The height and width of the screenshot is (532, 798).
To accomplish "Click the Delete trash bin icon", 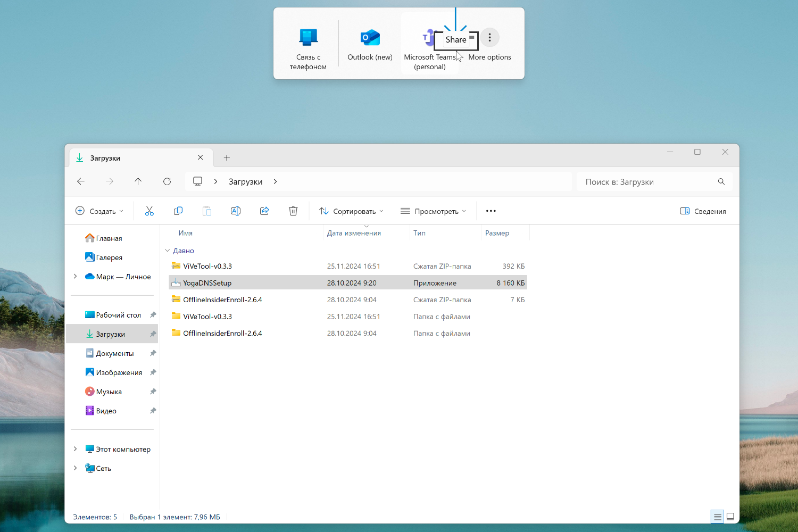I will coord(293,211).
